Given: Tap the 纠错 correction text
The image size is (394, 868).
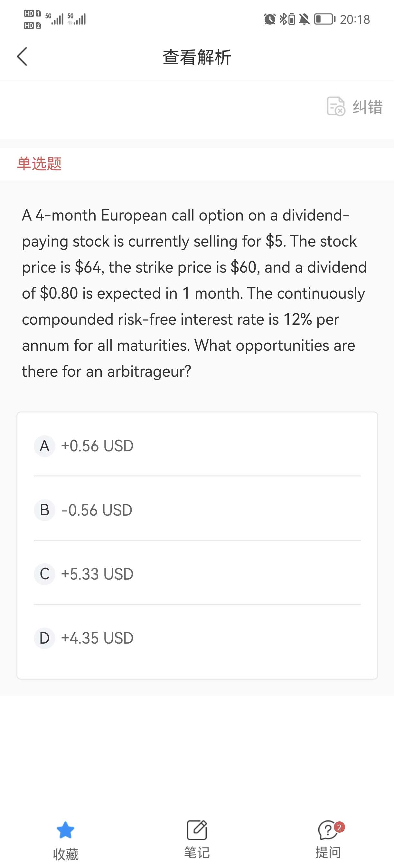Looking at the screenshot, I should tap(367, 107).
